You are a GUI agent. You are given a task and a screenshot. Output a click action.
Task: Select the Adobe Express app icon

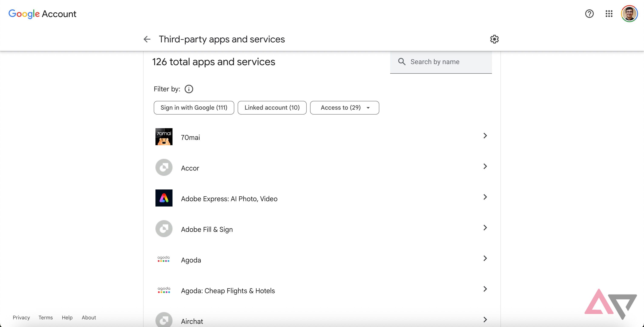point(164,198)
